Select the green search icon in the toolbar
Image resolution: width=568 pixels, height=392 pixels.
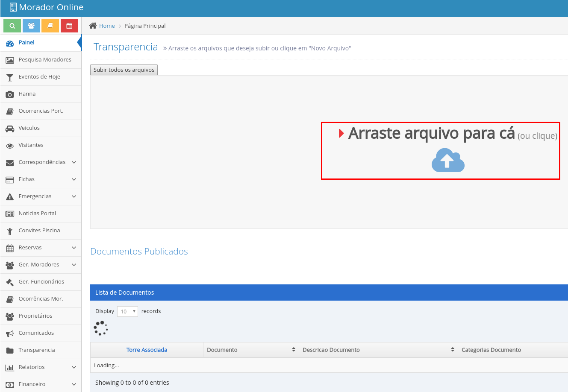[12, 25]
